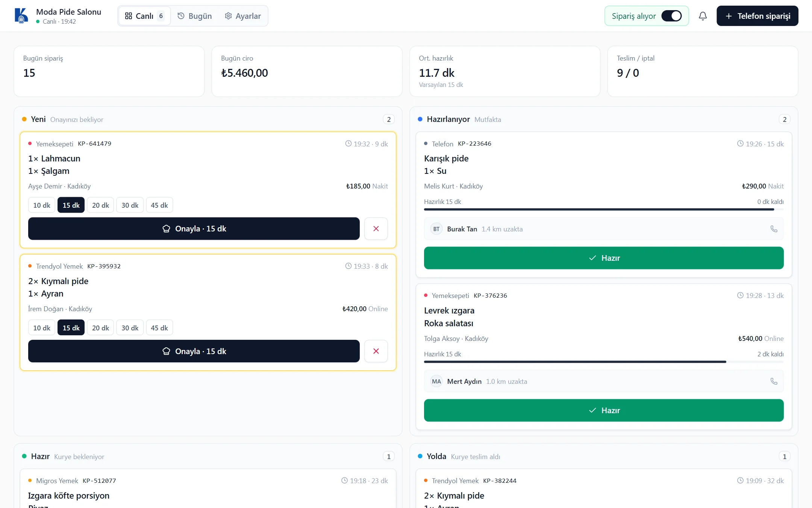The height and width of the screenshot is (508, 812).
Task: Approve Lahmacun order with Onayla 15 dk
Action: [194, 228]
